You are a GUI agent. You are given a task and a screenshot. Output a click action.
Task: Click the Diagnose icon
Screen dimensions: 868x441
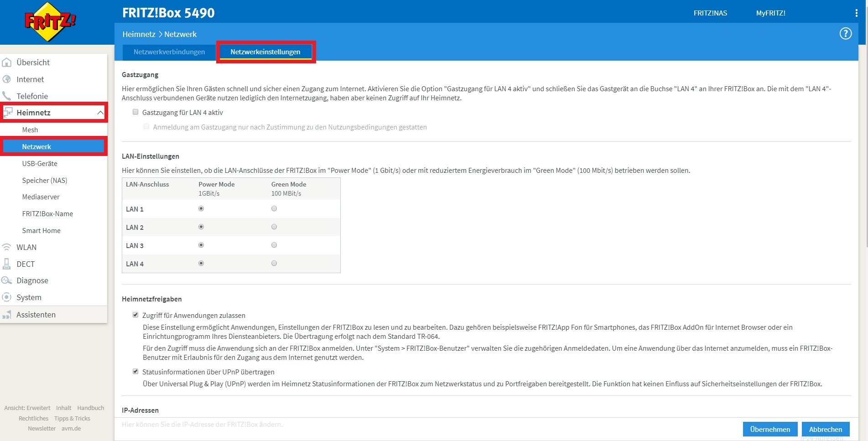click(7, 280)
